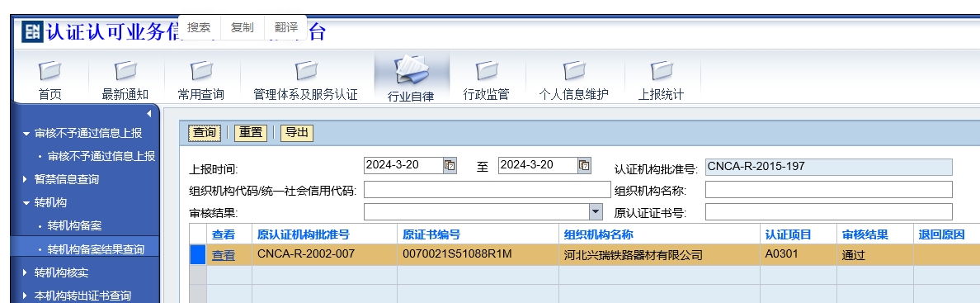Click cell 河北兴瑞铁路器材有限公司

pyautogui.click(x=659, y=255)
